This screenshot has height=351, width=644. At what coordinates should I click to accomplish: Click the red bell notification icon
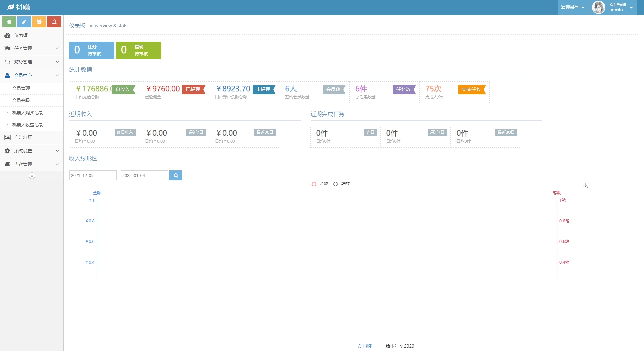click(x=54, y=22)
